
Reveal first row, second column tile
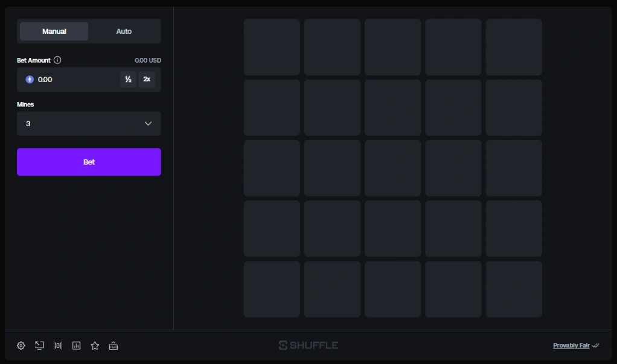[x=332, y=47]
